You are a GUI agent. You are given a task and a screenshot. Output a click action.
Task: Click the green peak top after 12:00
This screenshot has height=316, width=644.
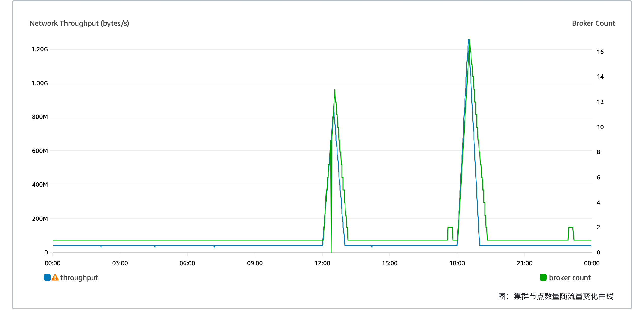pyautogui.click(x=335, y=90)
